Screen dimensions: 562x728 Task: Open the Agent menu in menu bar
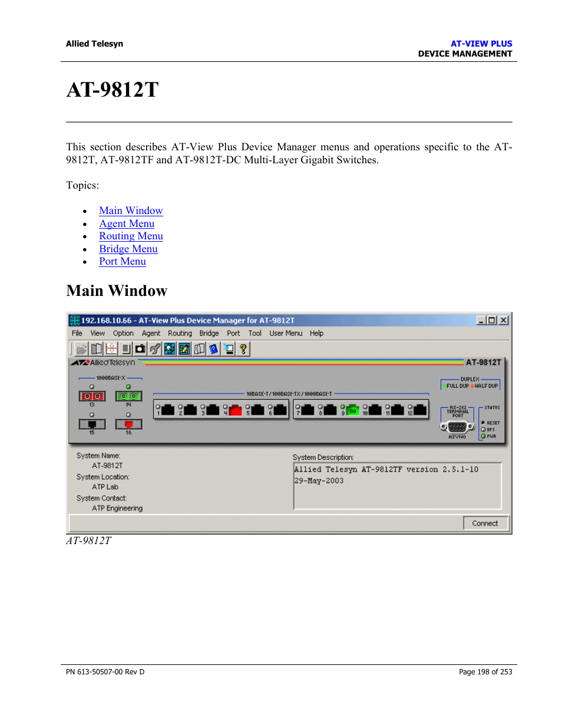[151, 333]
